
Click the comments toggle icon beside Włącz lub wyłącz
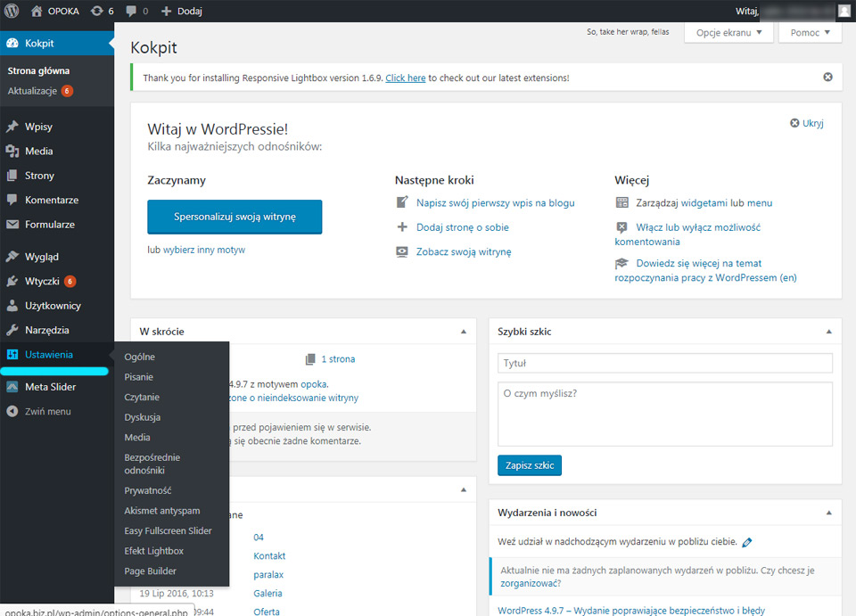click(x=621, y=227)
